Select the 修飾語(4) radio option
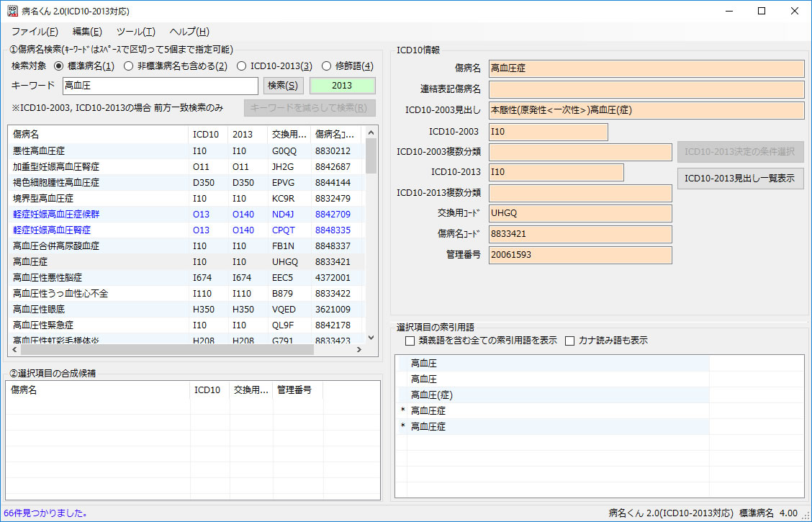Screen dimensions: 812x522 [348, 66]
